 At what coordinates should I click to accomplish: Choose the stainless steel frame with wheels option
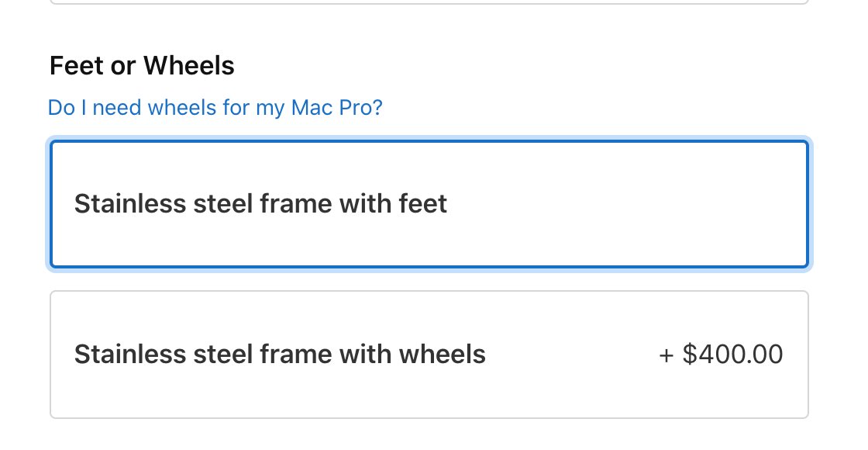(x=429, y=355)
